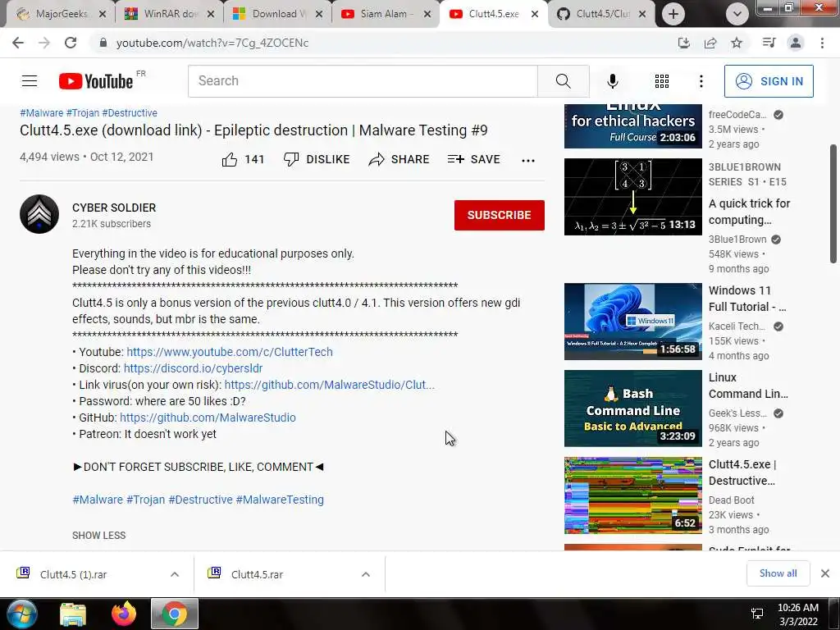
Task: Open downloaded Clutt4.5.rar file
Action: 257,574
